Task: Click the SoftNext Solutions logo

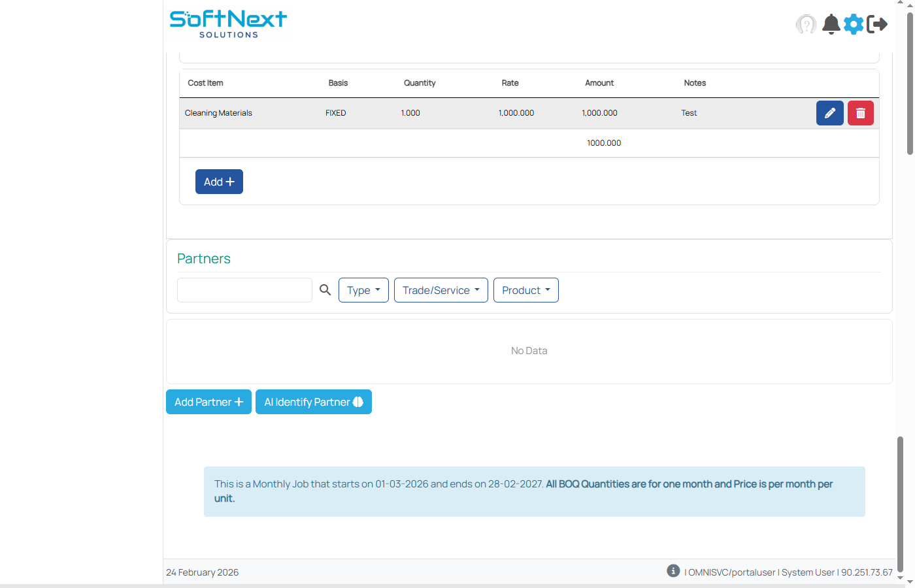Action: 227,21
